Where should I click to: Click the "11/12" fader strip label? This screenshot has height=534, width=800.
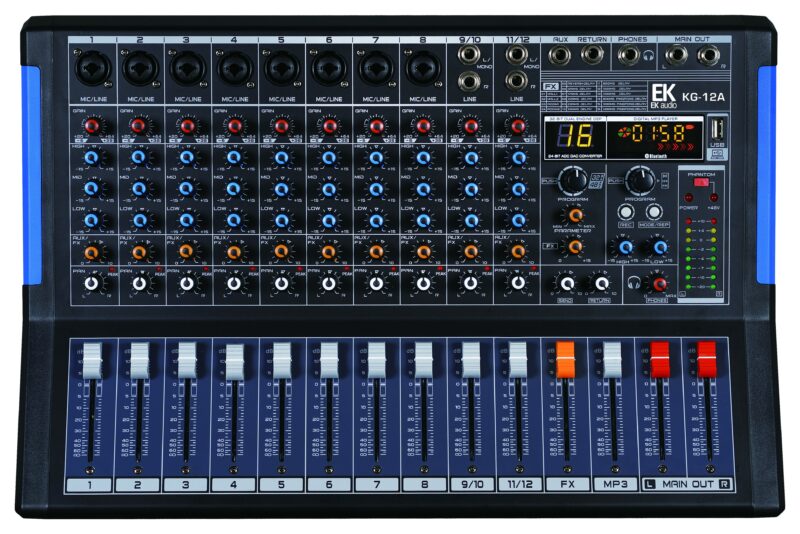coord(519,484)
